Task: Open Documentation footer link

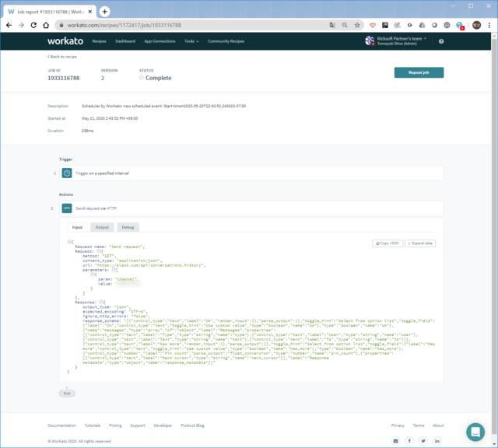Action: coord(62,425)
